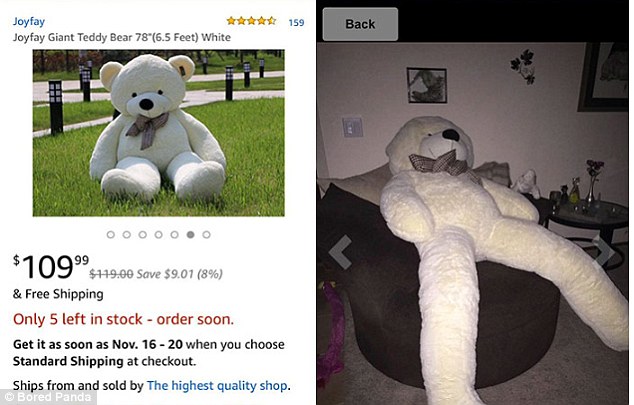Go to next photo with right arrow
Viewport: 634px width, 405px height.
[604, 250]
